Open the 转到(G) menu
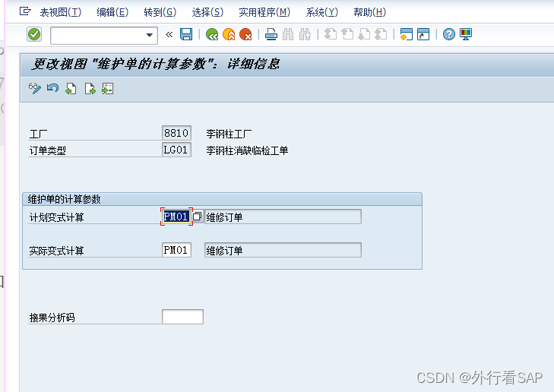This screenshot has height=392, width=554. (160, 12)
